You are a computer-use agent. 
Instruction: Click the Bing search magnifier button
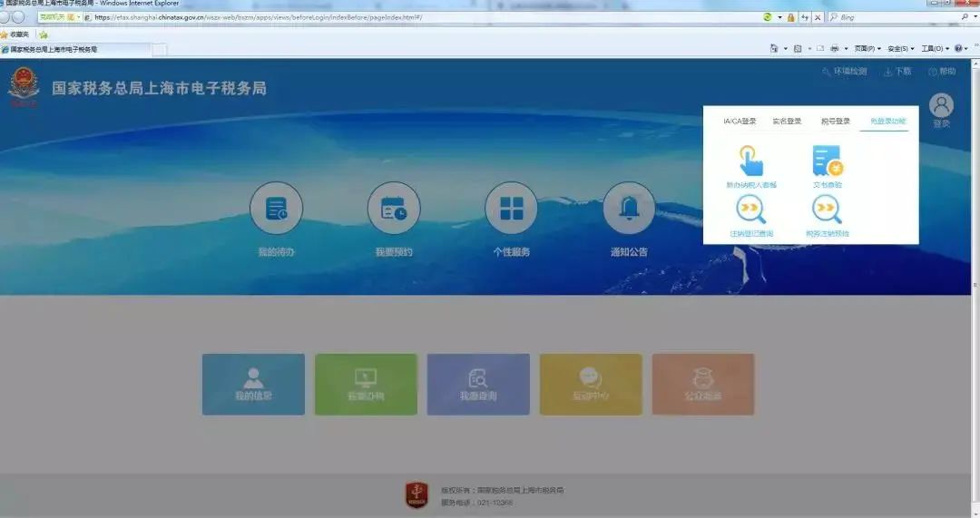point(965,17)
